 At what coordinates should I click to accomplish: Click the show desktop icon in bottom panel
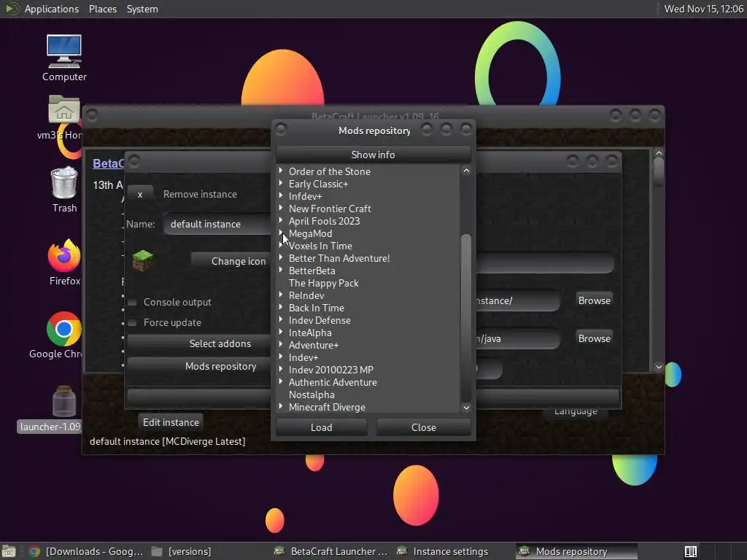(9, 551)
